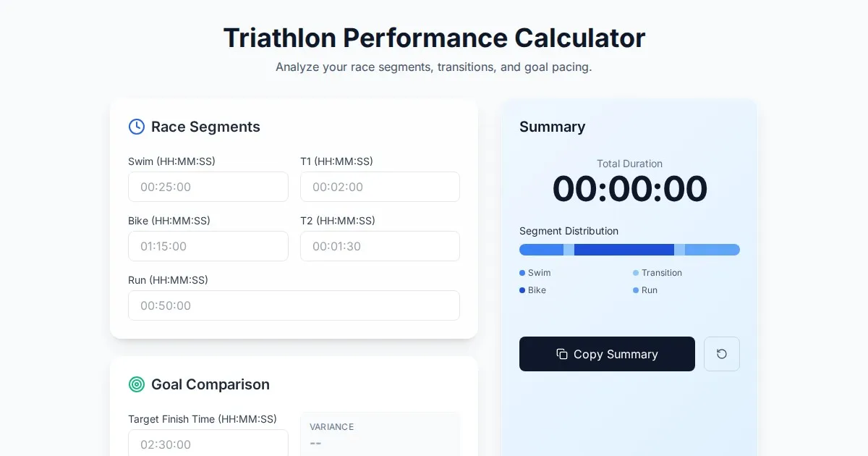
Task: Focus the T2 transition time field
Action: [x=380, y=246]
